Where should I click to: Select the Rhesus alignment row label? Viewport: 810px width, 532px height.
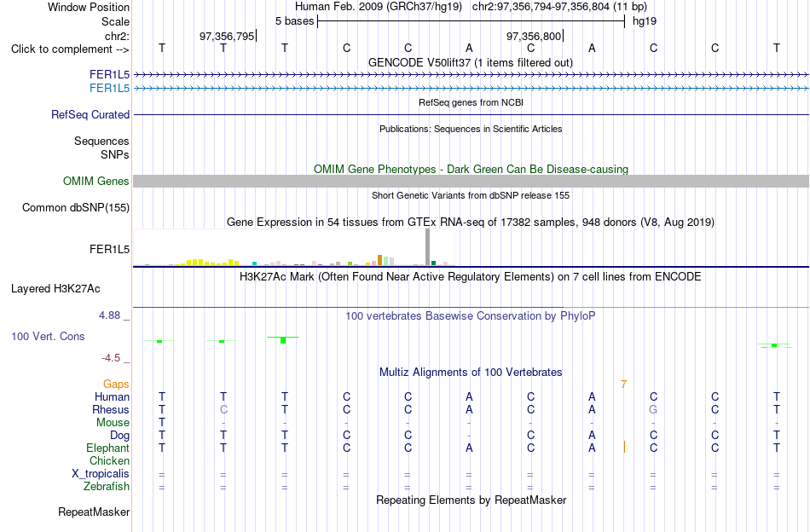pos(111,409)
